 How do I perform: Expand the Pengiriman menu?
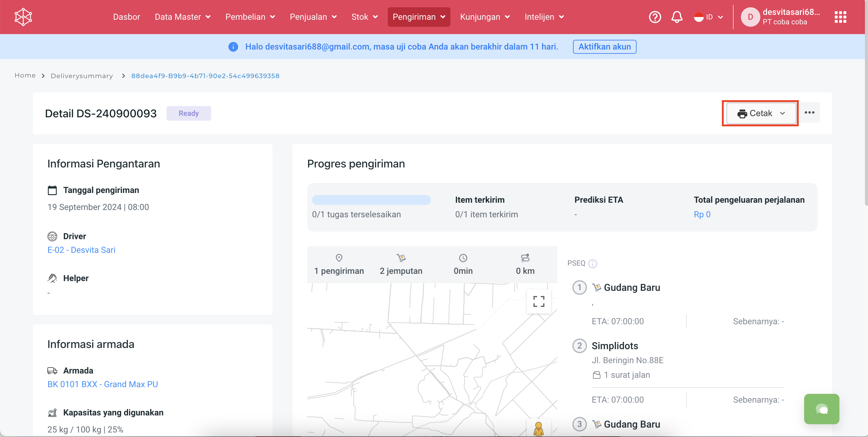[418, 17]
